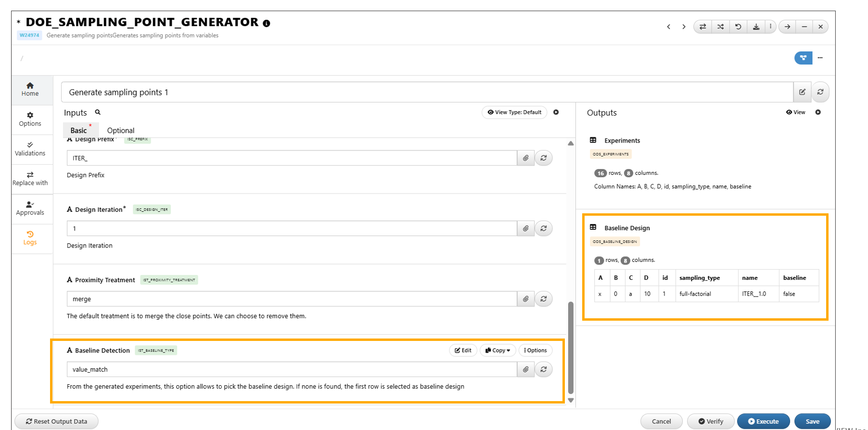The image size is (868, 430).
Task: Open the Logs sidebar item
Action: click(30, 238)
